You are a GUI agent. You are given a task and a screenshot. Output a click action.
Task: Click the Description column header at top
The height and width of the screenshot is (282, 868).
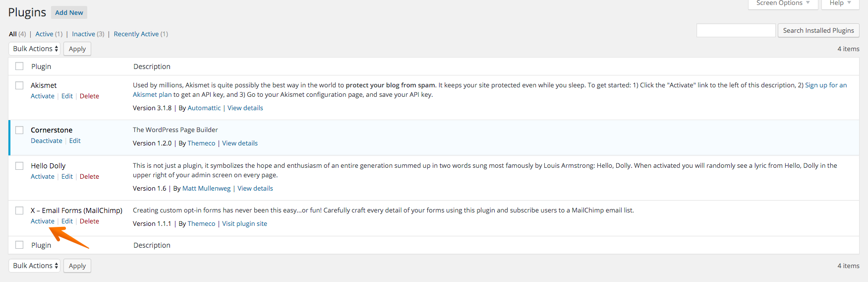click(152, 67)
